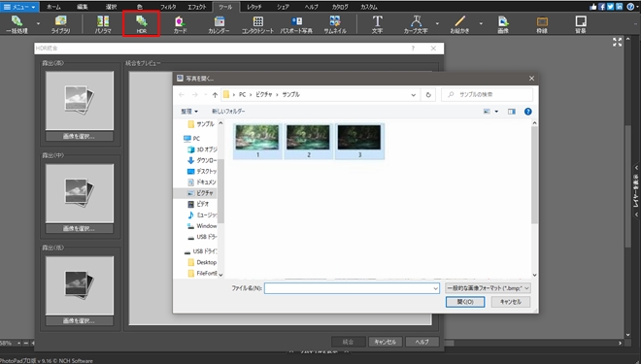This screenshot has height=364, width=641.
Task: Open the Calendar tool
Action: pos(219,23)
